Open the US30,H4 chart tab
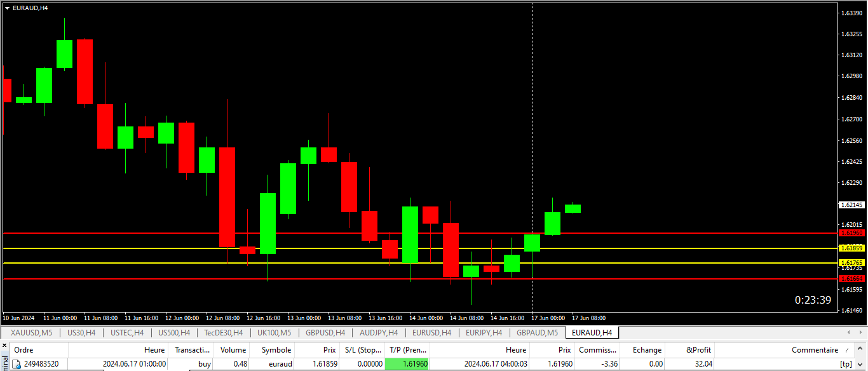 [81, 332]
